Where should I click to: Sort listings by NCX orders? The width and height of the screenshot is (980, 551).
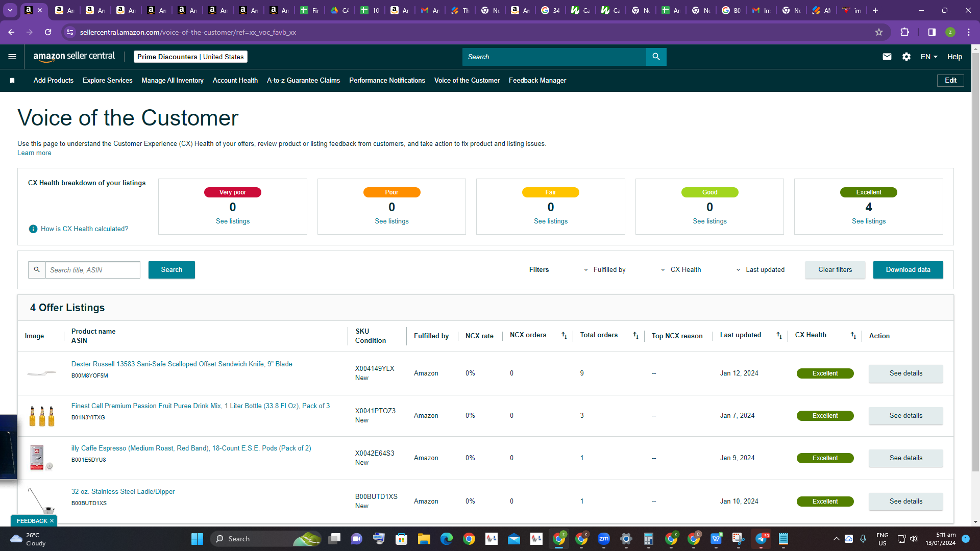point(565,335)
